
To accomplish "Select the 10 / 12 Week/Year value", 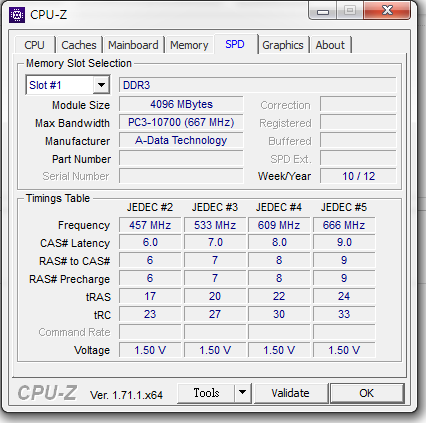I will tap(358, 176).
